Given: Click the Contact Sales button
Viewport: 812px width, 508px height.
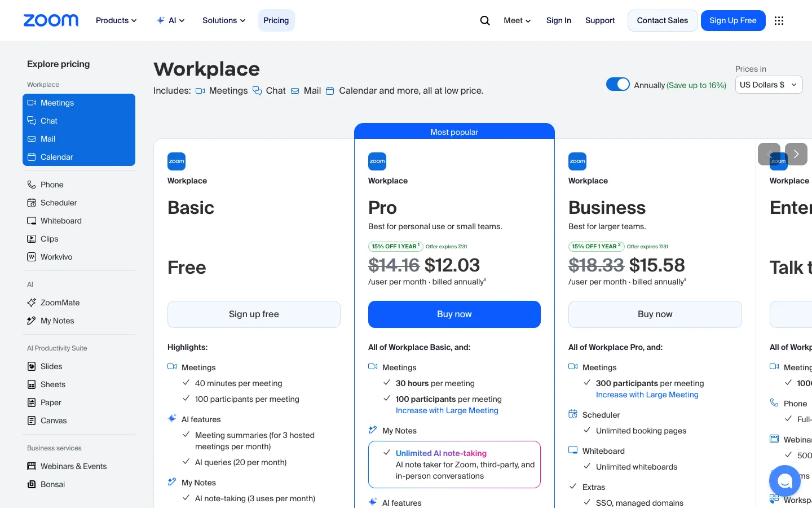Looking at the screenshot, I should point(663,20).
